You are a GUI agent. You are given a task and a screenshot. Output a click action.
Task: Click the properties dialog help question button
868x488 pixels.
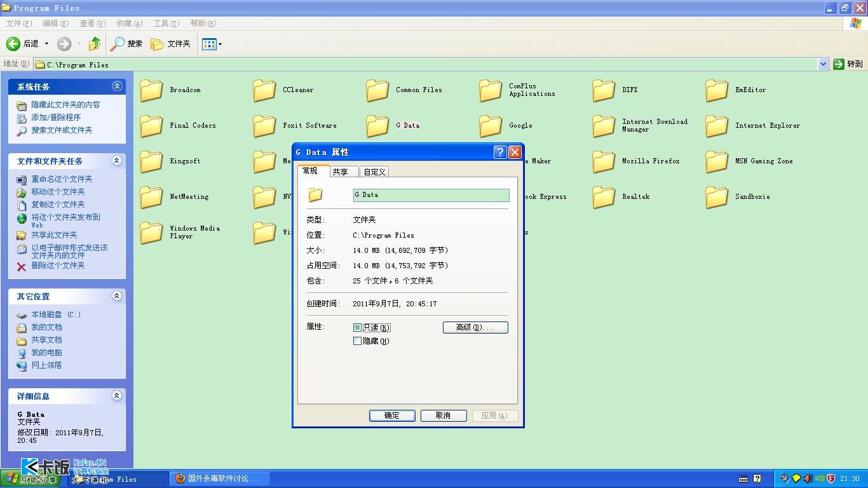pos(500,152)
